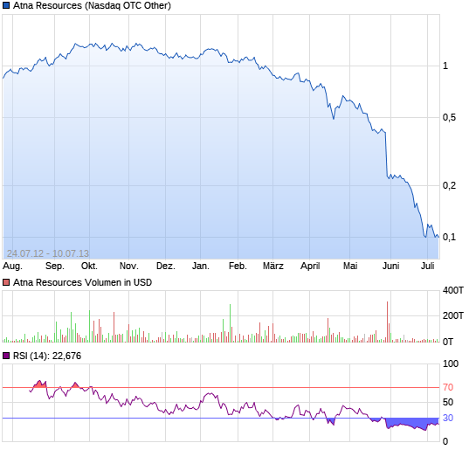Click the red RSI threshold label '70'
Image resolution: width=476 pixels, height=450 pixels.
pyautogui.click(x=448, y=387)
